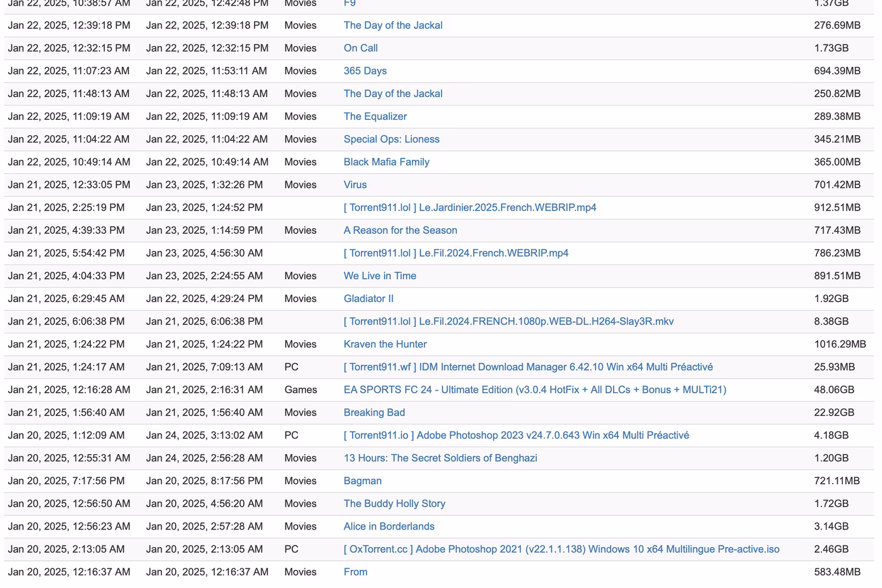The width and height of the screenshot is (882, 588).
Task: Select the We Live in Time link
Action: click(x=380, y=275)
